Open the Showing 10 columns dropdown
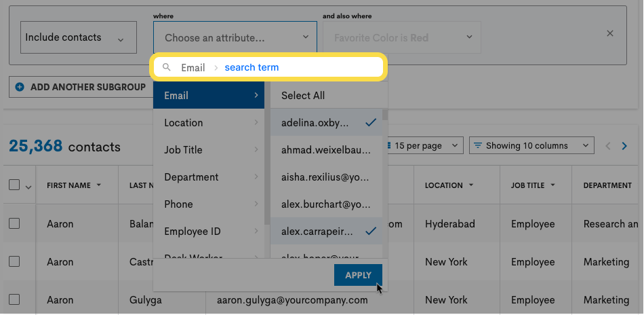The height and width of the screenshot is (315, 644). (531, 145)
